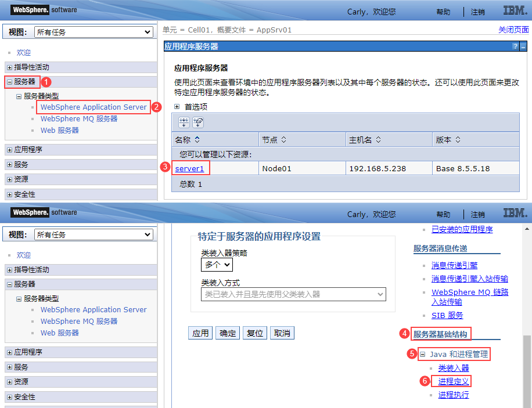The image size is (532, 408).
Task: Expand 资源 in the upper console navigation
Action: tap(9, 179)
